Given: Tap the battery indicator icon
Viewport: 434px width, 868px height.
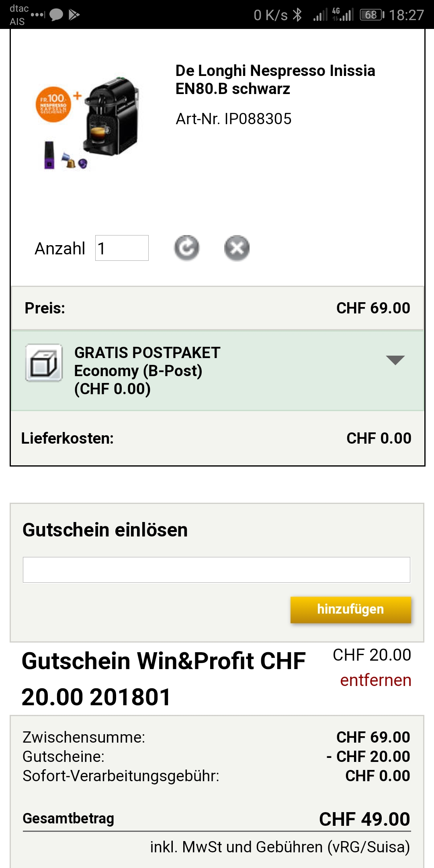Looking at the screenshot, I should point(372,15).
